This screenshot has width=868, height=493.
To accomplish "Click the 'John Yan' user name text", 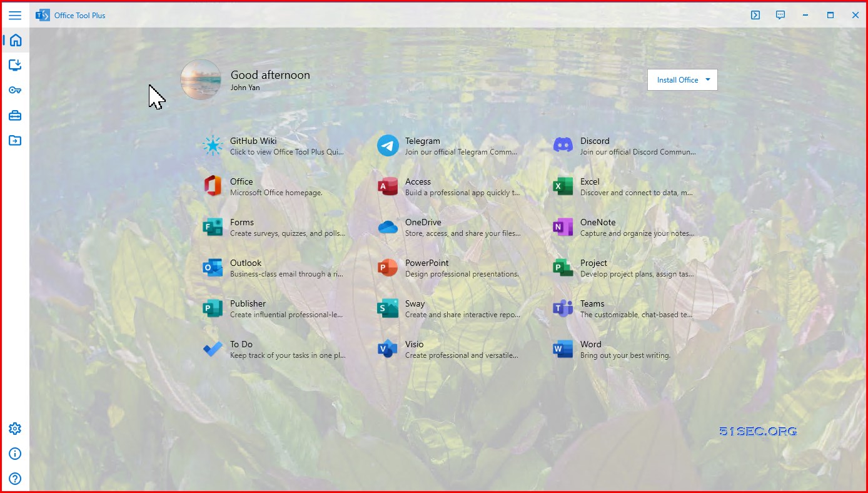I will [x=245, y=88].
